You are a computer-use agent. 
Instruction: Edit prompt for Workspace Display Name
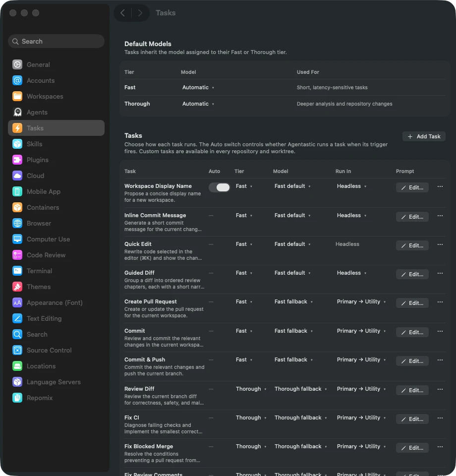tap(412, 187)
